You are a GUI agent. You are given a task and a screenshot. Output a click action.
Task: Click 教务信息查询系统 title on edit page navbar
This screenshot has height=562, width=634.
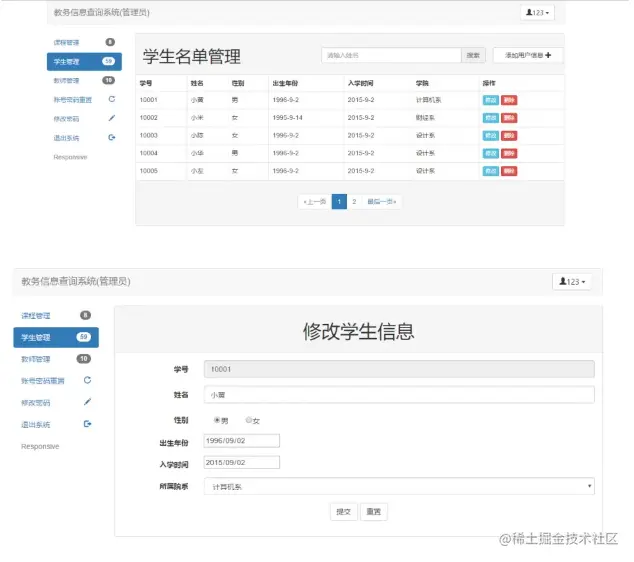76,281
